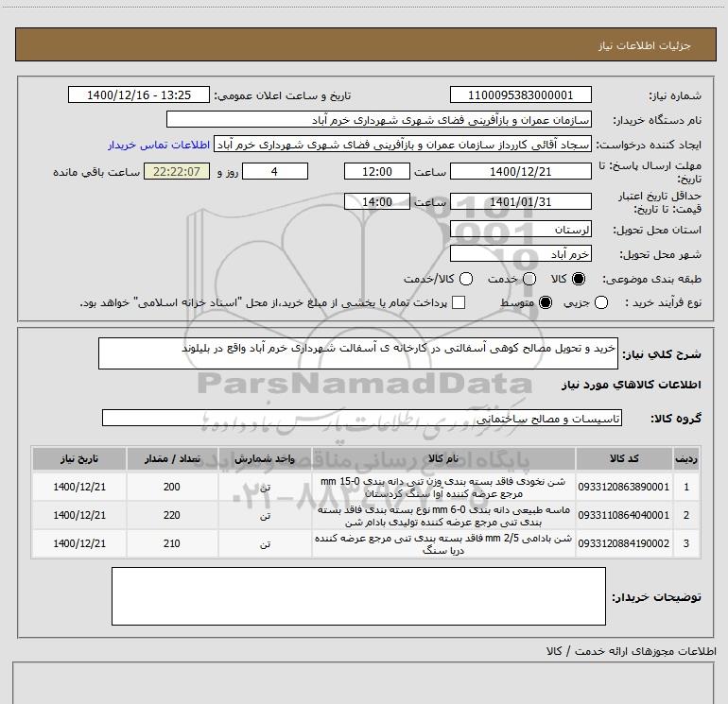Click the need date in row 2
This screenshot has height=704, width=728.
(x=79, y=515)
